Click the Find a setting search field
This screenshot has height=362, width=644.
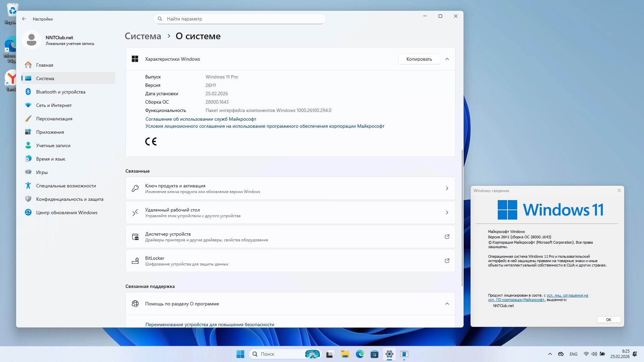(x=239, y=19)
